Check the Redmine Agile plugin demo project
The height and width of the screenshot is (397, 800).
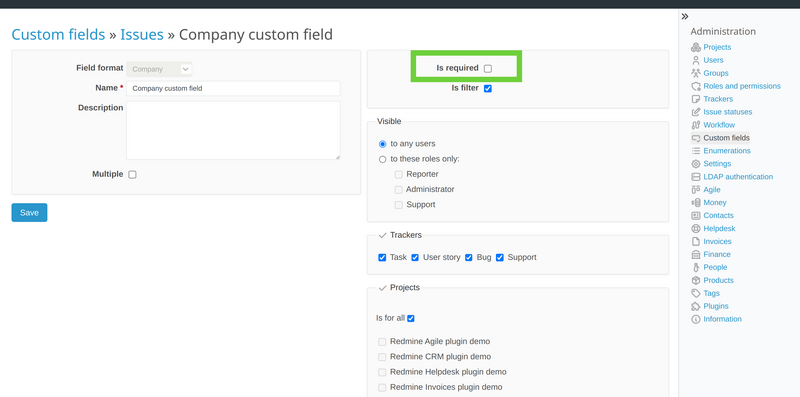(382, 342)
